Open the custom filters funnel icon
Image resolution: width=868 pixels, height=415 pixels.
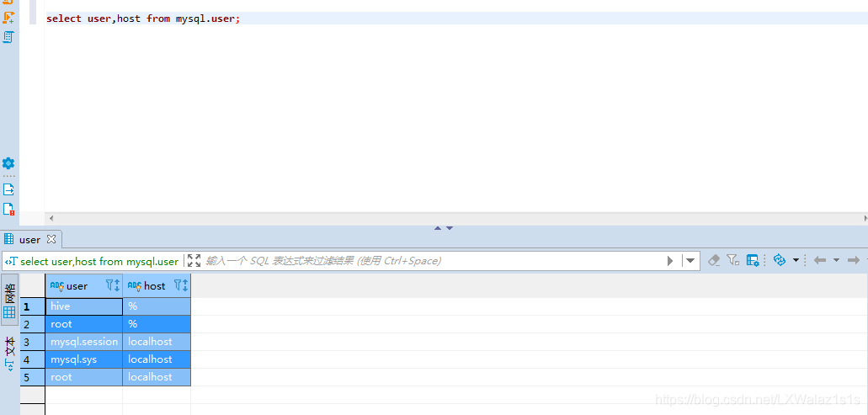coord(732,260)
